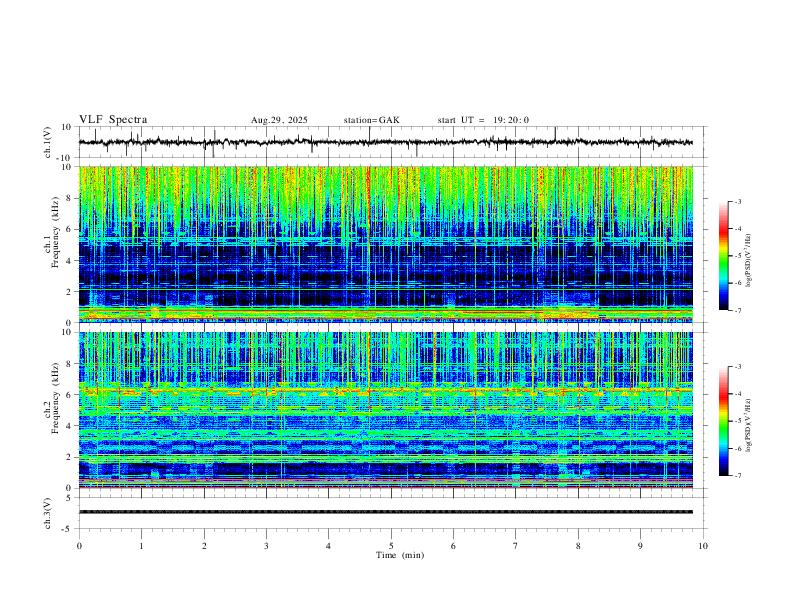Click the ch.2 spectrogram panel

(x=386, y=410)
